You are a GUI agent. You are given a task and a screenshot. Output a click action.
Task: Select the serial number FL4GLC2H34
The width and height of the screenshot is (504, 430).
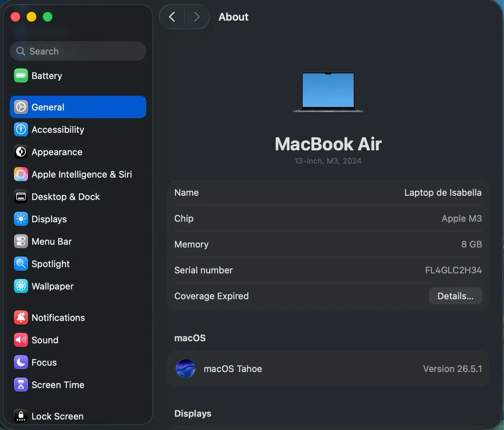coord(453,270)
